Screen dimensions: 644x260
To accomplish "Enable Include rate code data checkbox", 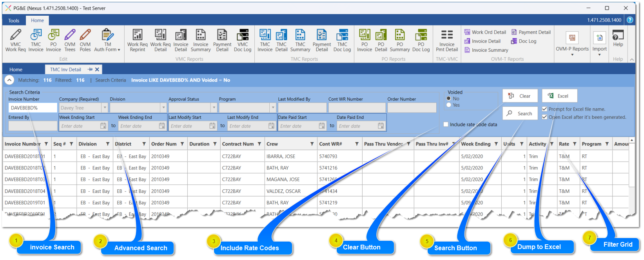I will point(446,124).
